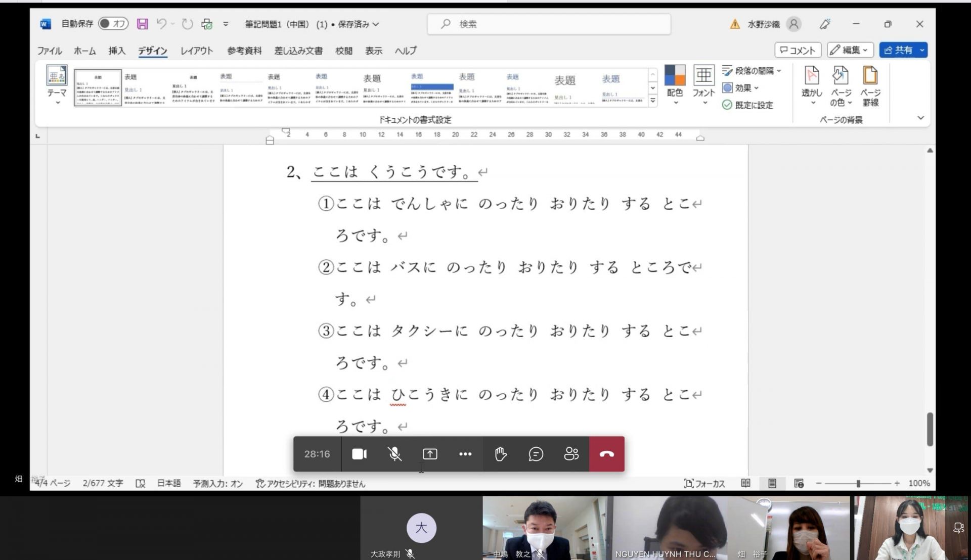
Task: Open the Review (校閲) ribbon tab
Action: tap(343, 51)
